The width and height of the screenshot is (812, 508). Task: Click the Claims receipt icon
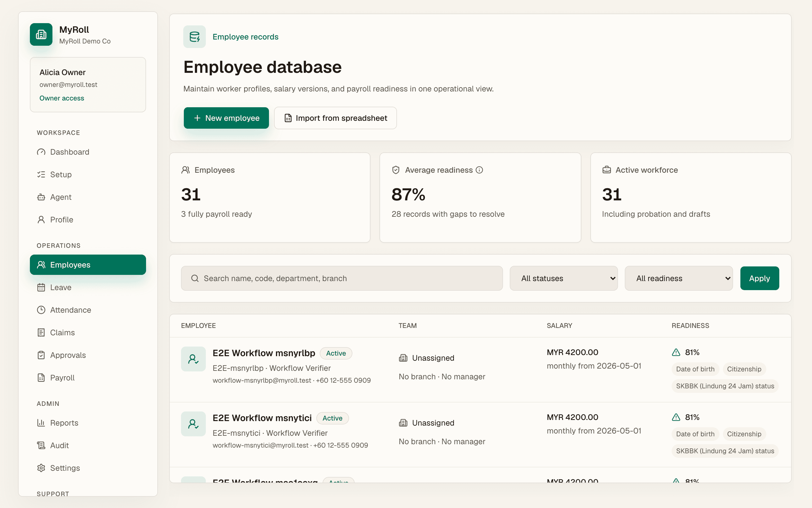pos(41,332)
